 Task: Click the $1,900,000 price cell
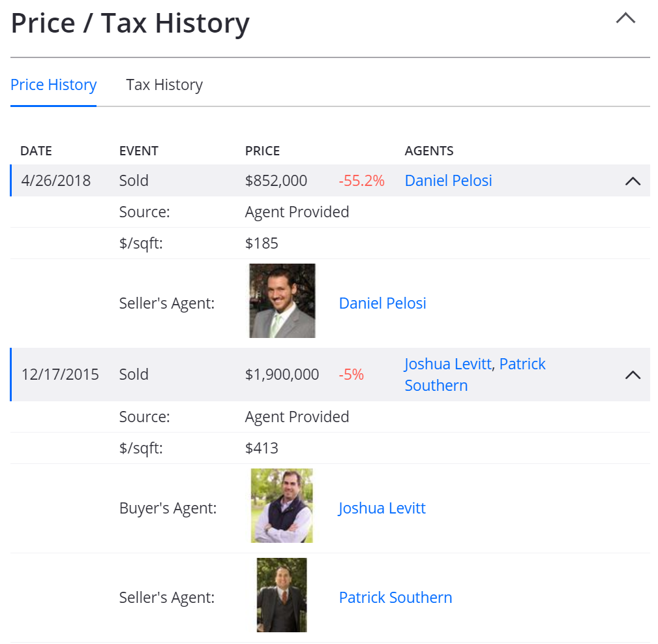pos(282,375)
